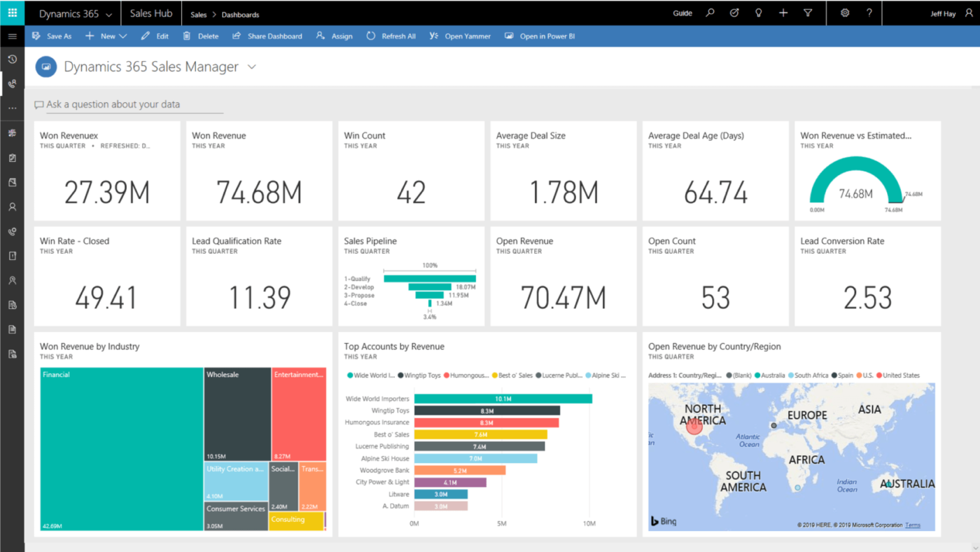The width and height of the screenshot is (980, 552).
Task: Click the Guide link
Action: pyautogui.click(x=682, y=13)
